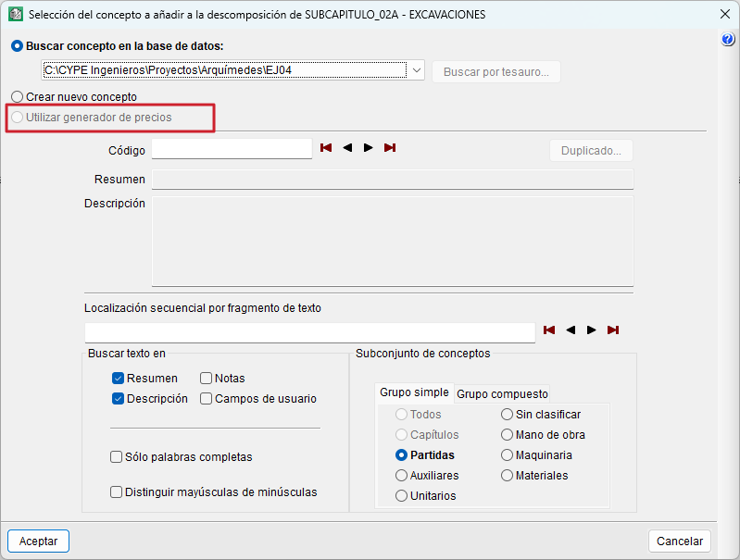Image resolution: width=740 pixels, height=560 pixels.
Task: Click Cancelar button
Action: tap(680, 541)
